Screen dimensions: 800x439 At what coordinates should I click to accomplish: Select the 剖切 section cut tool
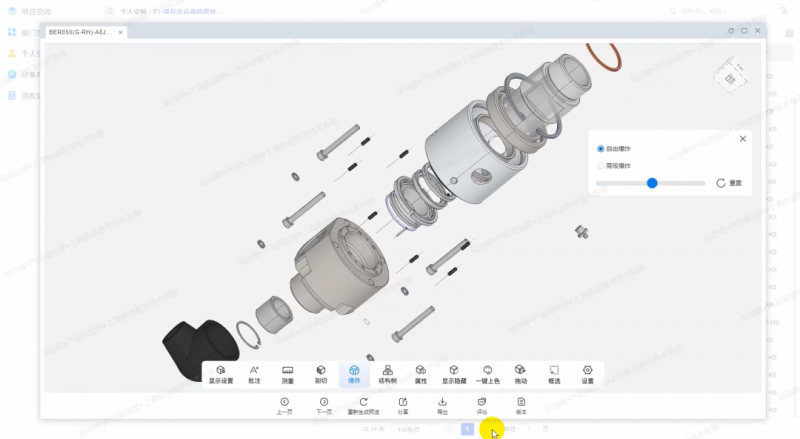click(x=321, y=373)
